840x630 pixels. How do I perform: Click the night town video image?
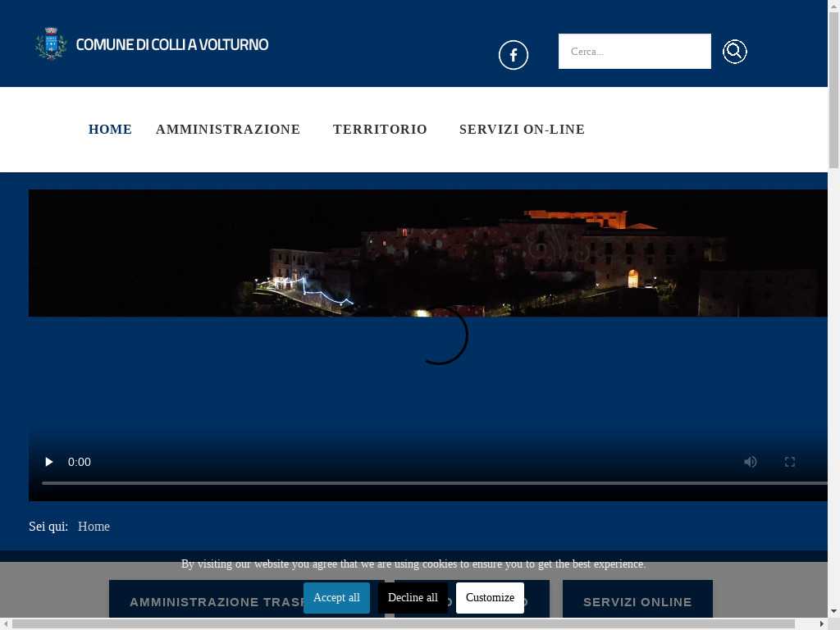[428, 253]
